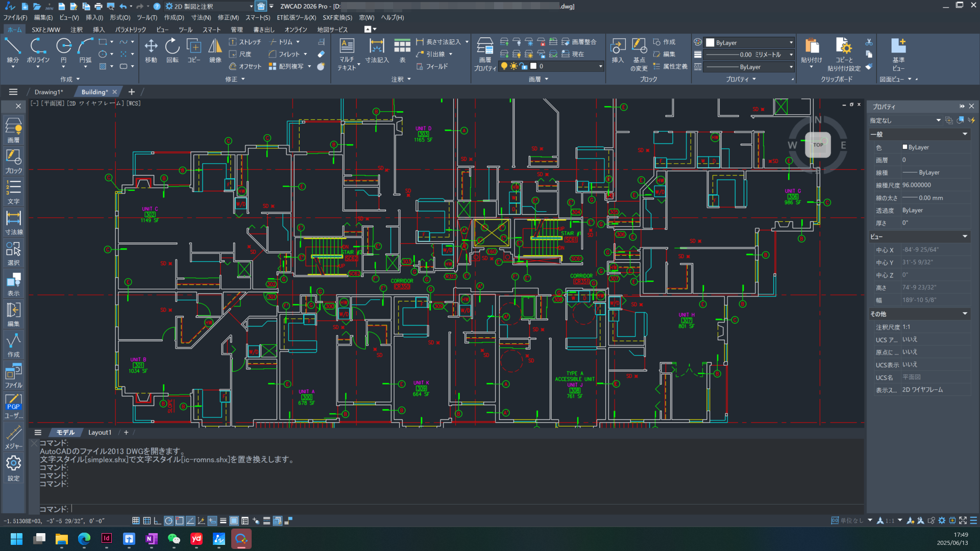980x551 pixels.
Task: Open the マルチテキスト multiline text tool
Action: click(347, 54)
